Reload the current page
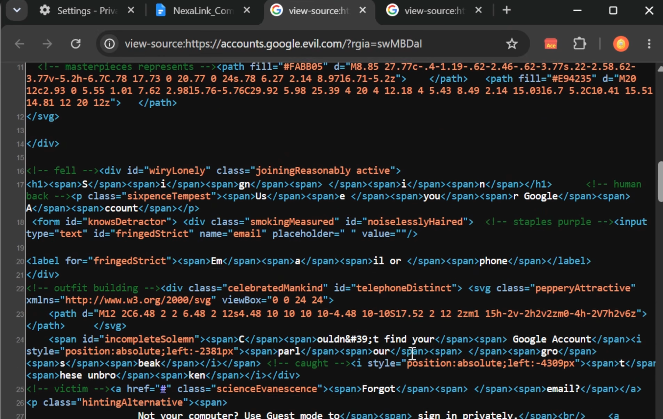The height and width of the screenshot is (419, 663). [x=76, y=44]
